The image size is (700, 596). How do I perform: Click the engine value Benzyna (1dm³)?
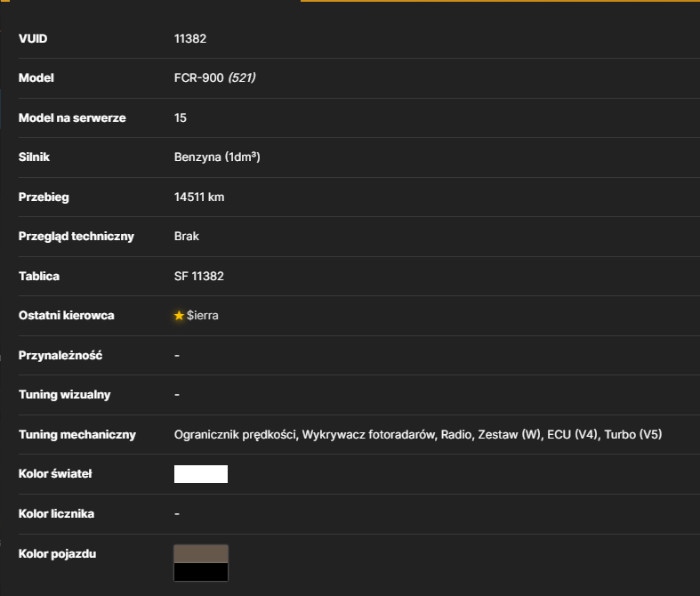(217, 157)
